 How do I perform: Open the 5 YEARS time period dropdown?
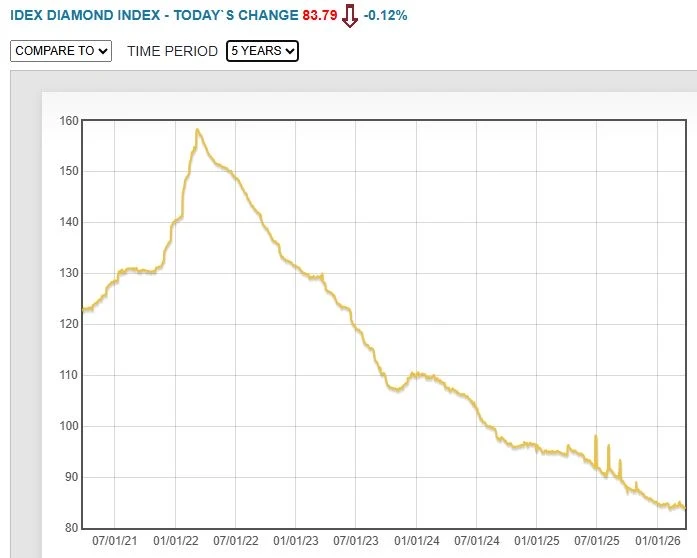coord(262,51)
